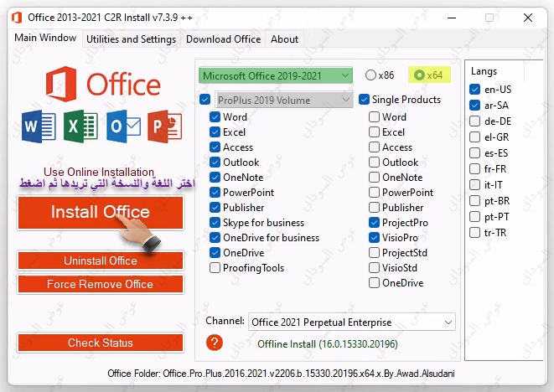Uncheck the VisioPro checkbox
554x392 pixels.
point(374,237)
